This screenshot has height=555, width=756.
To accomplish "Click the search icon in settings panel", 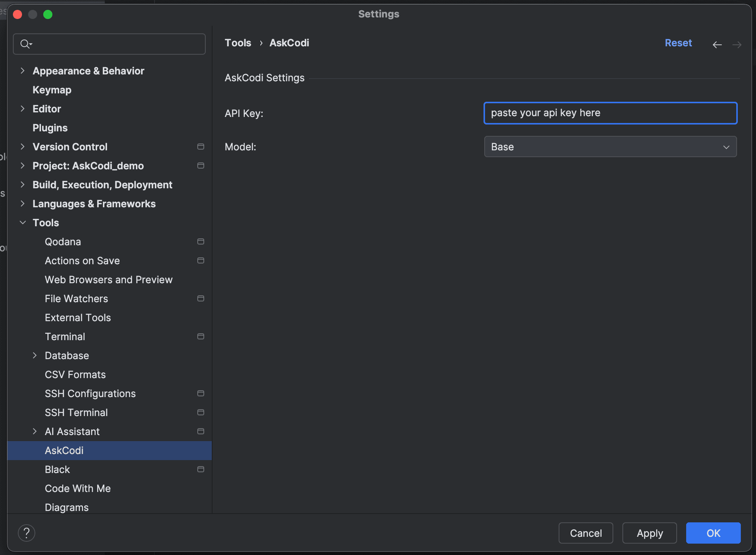I will point(25,44).
